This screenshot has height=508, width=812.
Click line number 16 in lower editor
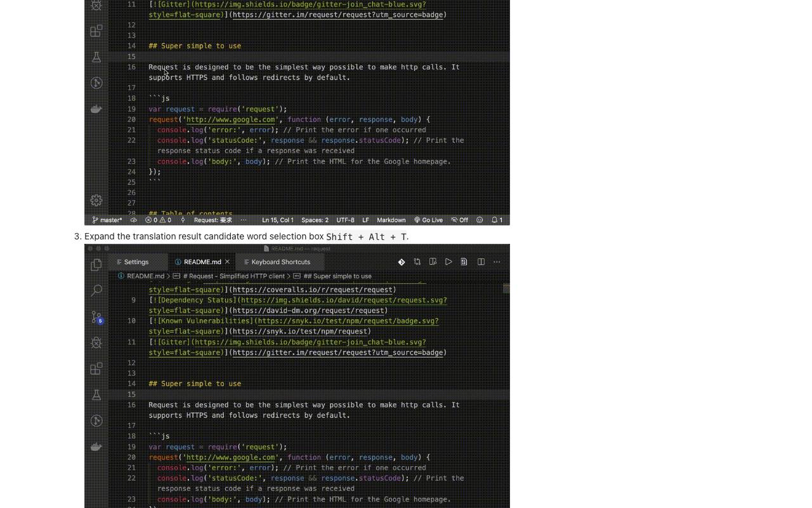coord(131,405)
